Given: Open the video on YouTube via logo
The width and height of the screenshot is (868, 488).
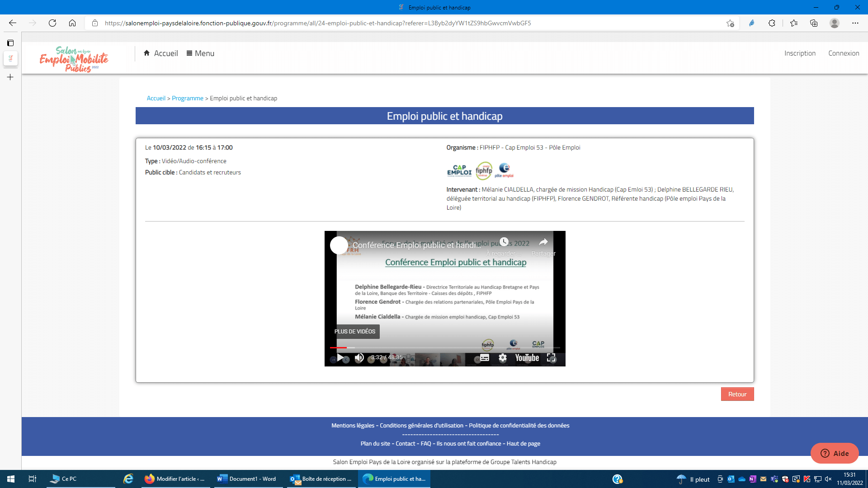Looking at the screenshot, I should (x=527, y=358).
